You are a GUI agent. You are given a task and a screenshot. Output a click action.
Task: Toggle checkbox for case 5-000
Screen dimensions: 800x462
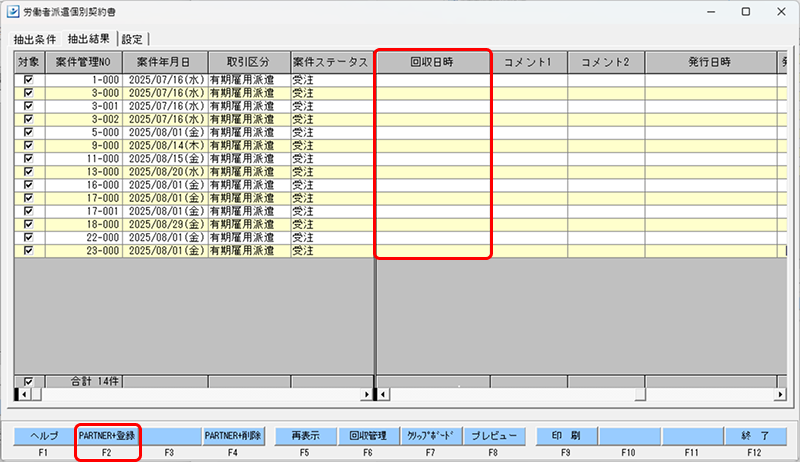click(29, 132)
